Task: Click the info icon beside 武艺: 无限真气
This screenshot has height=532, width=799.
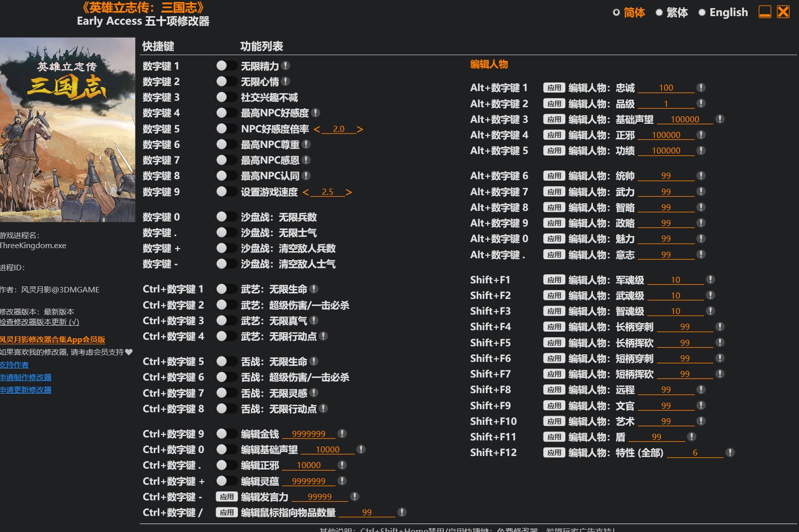Action: (314, 320)
